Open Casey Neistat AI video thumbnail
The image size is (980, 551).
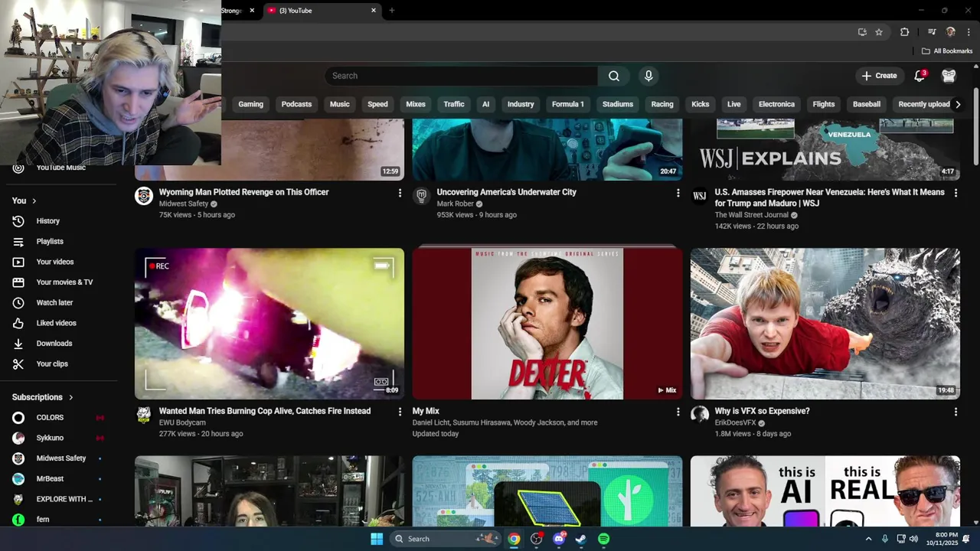(x=825, y=491)
